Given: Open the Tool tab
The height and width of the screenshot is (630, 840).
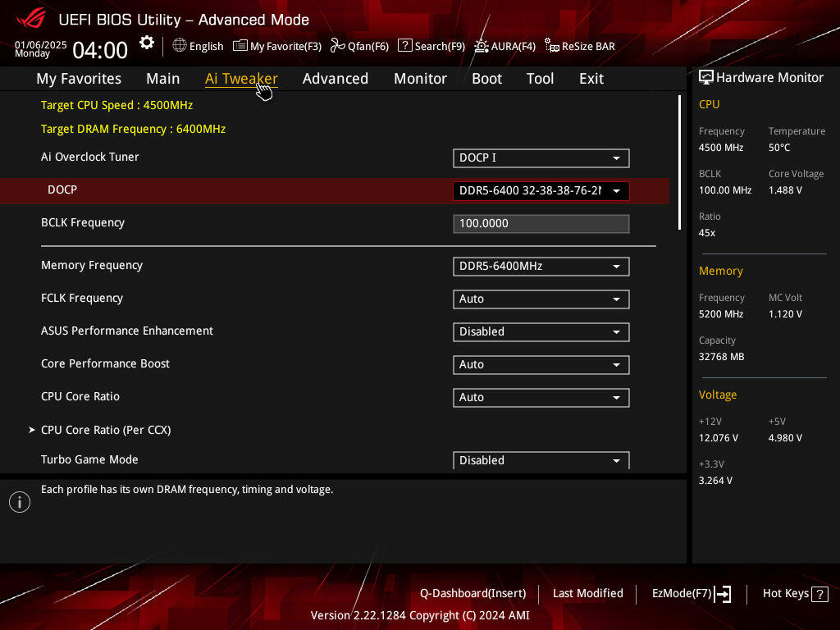Looking at the screenshot, I should 540,79.
